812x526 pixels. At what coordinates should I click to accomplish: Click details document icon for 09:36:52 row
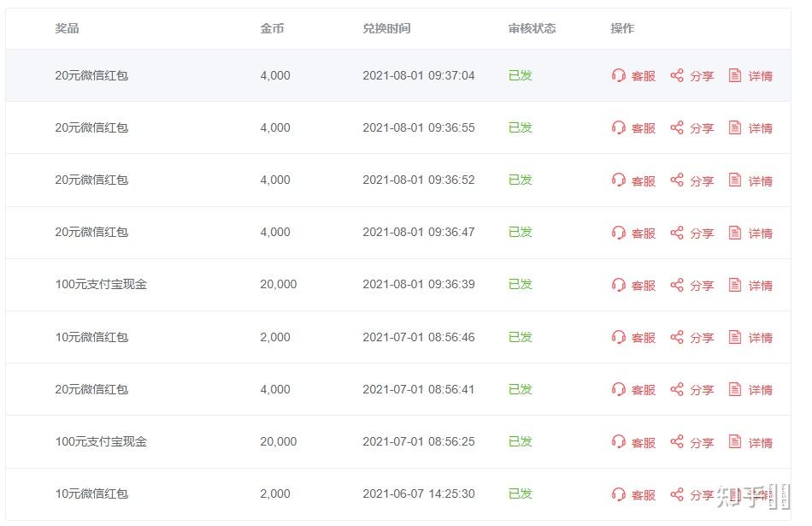[x=735, y=180]
